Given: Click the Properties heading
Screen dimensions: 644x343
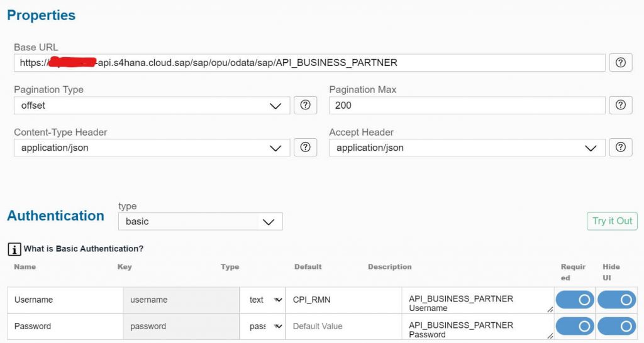Looking at the screenshot, I should (x=41, y=15).
